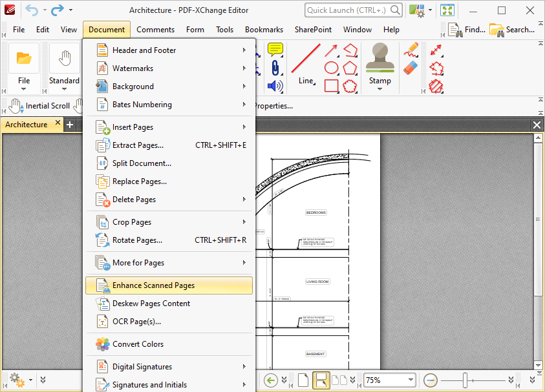Adjust the zoom slider
545x392 pixels.
466,380
